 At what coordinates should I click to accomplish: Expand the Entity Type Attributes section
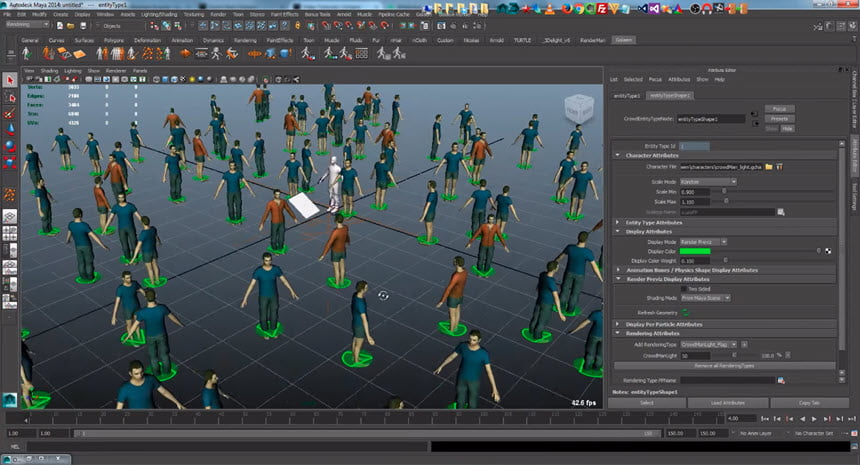(618, 223)
